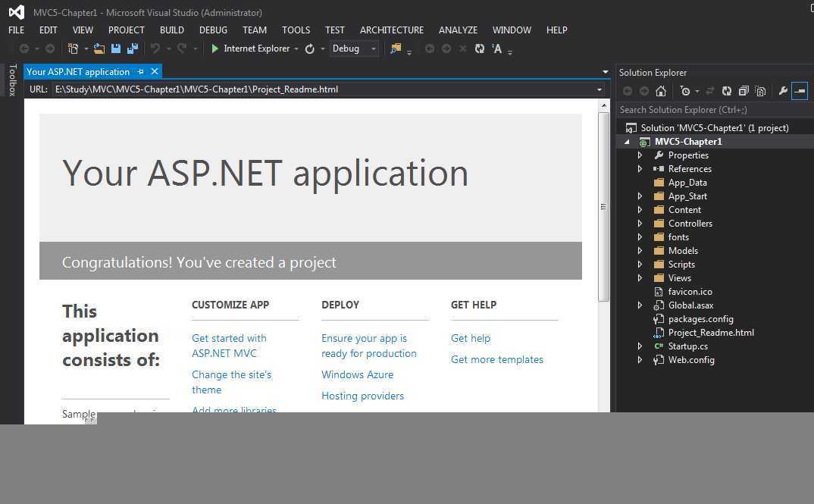
Task: Select packages.config file
Action: tap(700, 319)
